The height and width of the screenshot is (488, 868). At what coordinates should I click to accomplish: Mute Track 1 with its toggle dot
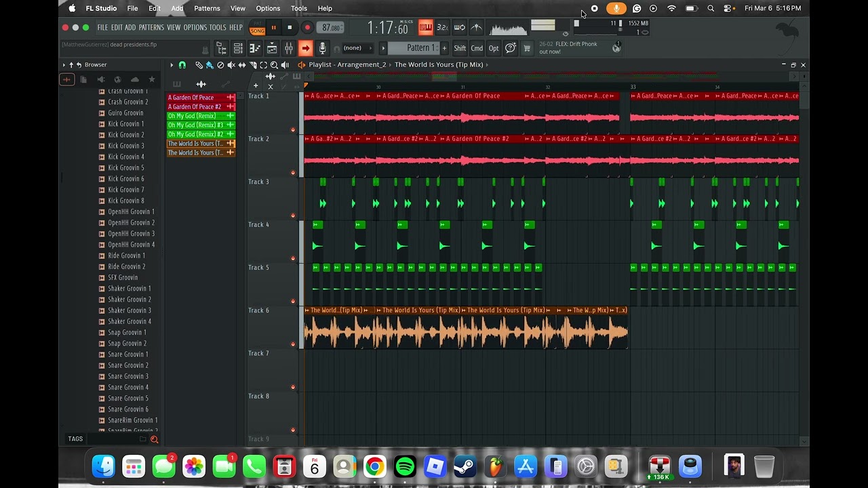pos(293,129)
